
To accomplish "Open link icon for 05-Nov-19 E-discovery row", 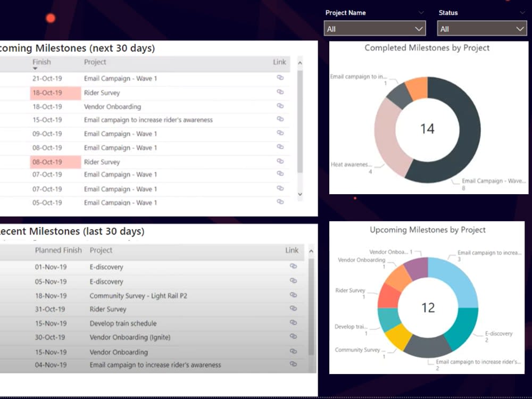I will click(294, 281).
